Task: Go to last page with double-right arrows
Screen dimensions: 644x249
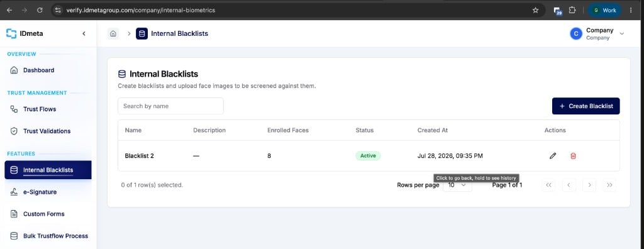Action: pyautogui.click(x=609, y=185)
